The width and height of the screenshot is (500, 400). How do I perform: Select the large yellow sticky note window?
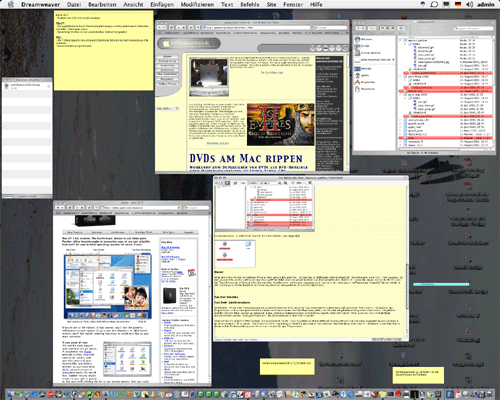(x=104, y=50)
